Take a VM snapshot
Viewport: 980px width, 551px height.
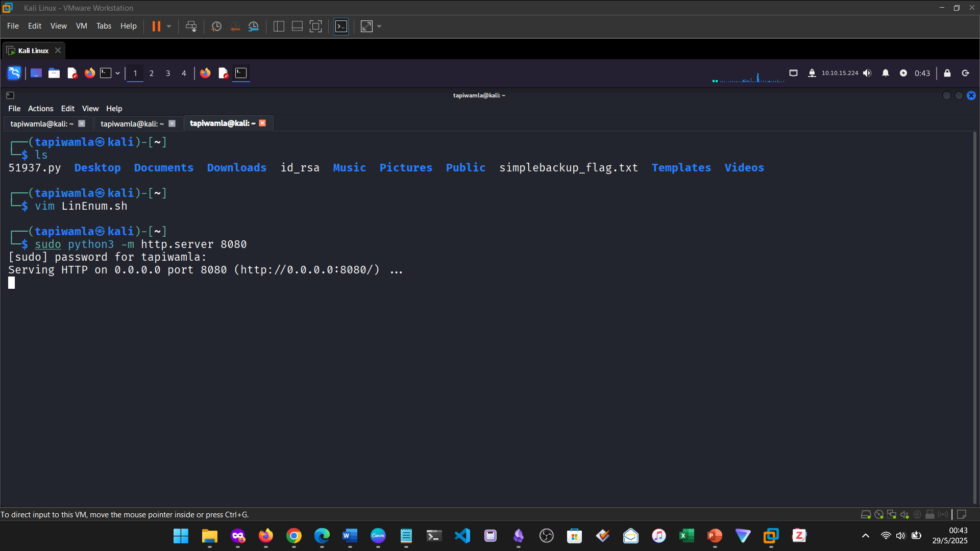click(216, 27)
